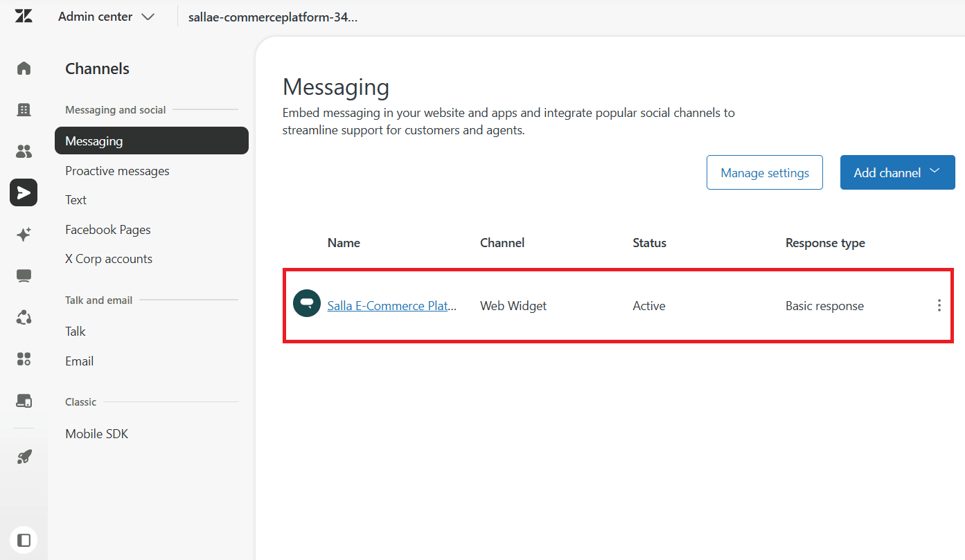Click the Name column header

click(x=344, y=243)
